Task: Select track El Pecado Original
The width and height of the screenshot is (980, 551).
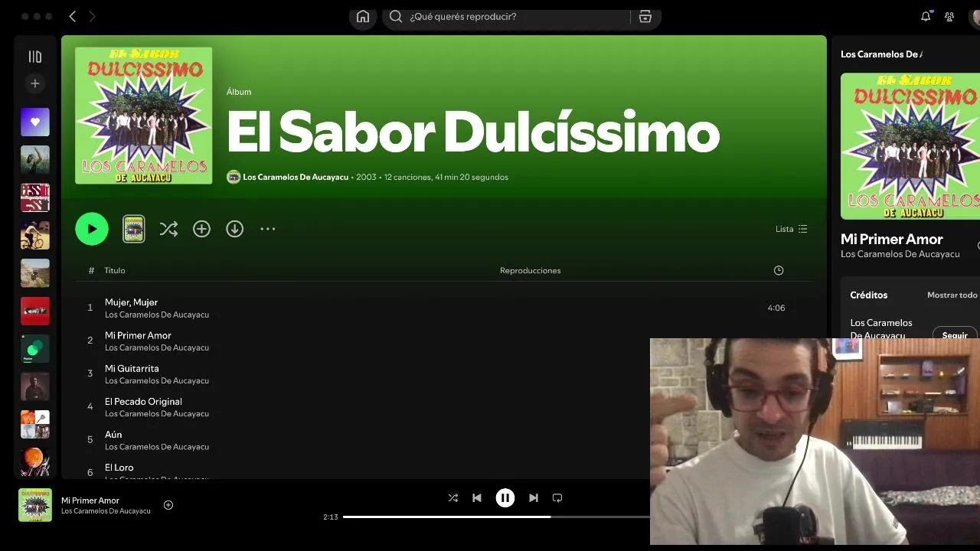Action: click(x=143, y=401)
